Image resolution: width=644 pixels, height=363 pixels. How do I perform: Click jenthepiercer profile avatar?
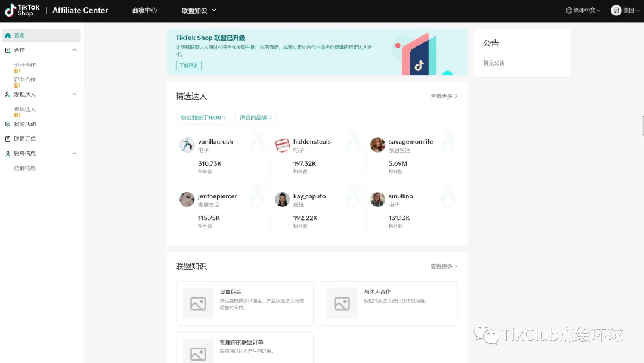(187, 199)
